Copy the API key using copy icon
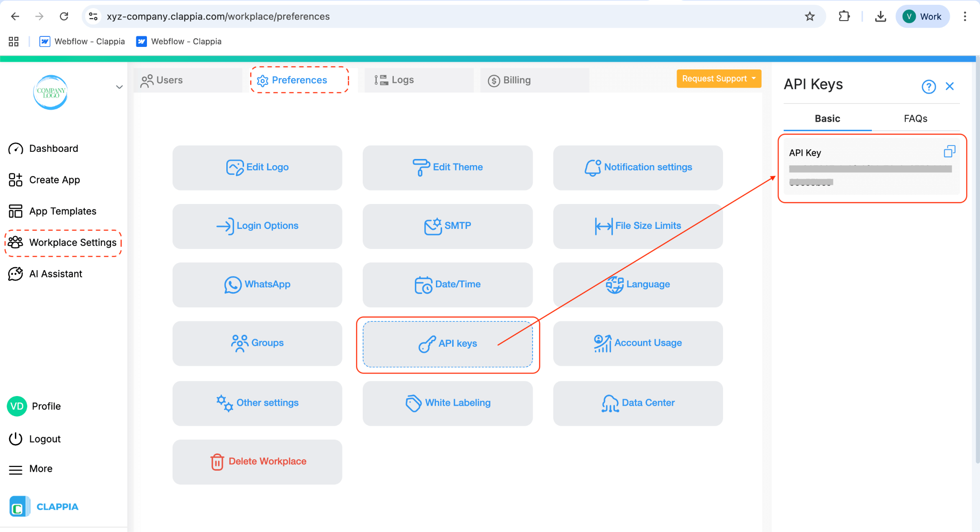This screenshot has height=532, width=980. point(949,152)
